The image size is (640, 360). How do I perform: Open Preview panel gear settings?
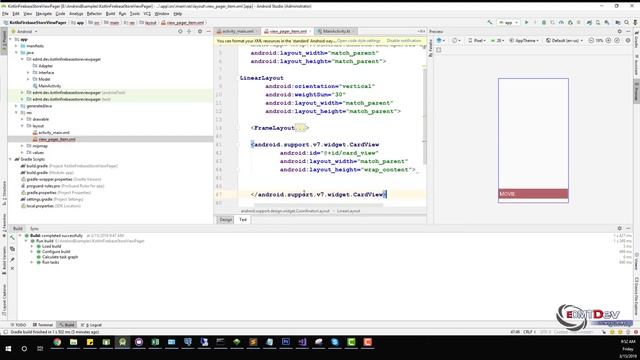[x=619, y=31]
